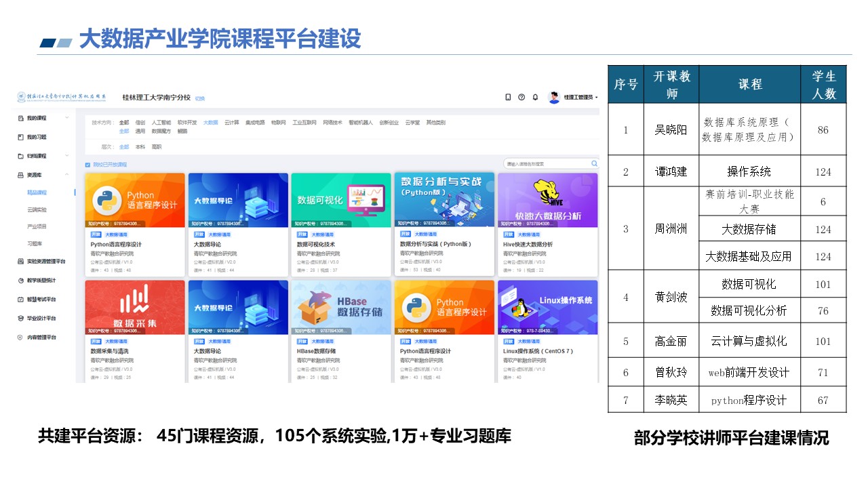Click the search magnifier icon
This screenshot has height=488, width=868.
[594, 164]
